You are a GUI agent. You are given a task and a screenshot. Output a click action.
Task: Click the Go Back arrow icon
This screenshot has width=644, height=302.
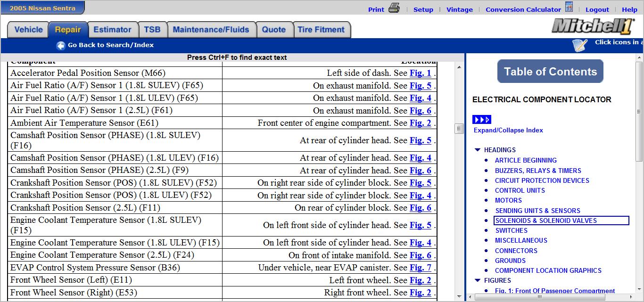click(x=61, y=46)
